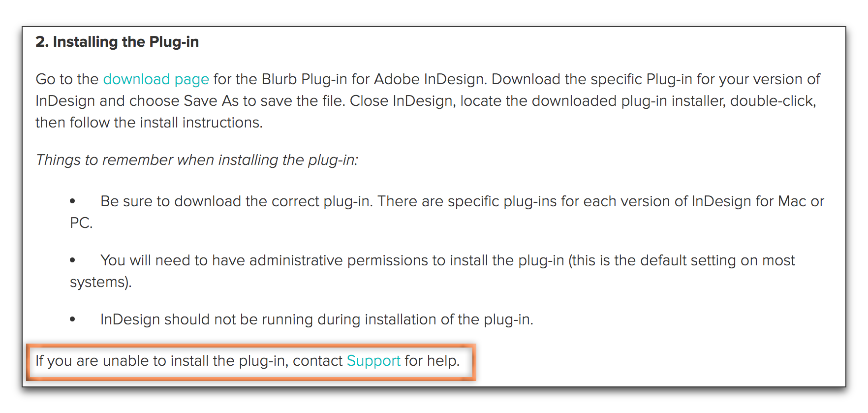Image resolution: width=868 pixels, height=413 pixels.
Task: Click the text "Be sure to download the correct plug-in"
Action: 236,201
